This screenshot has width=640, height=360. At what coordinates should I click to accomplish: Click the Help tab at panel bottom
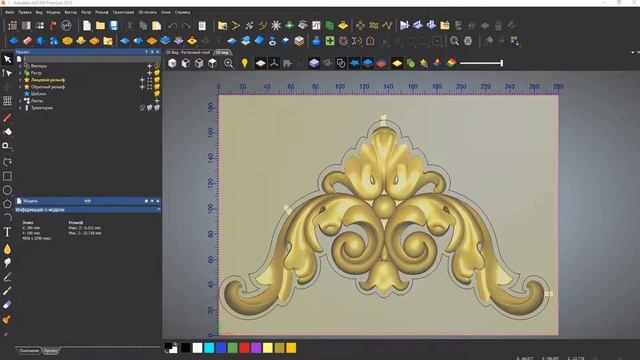(x=29, y=350)
